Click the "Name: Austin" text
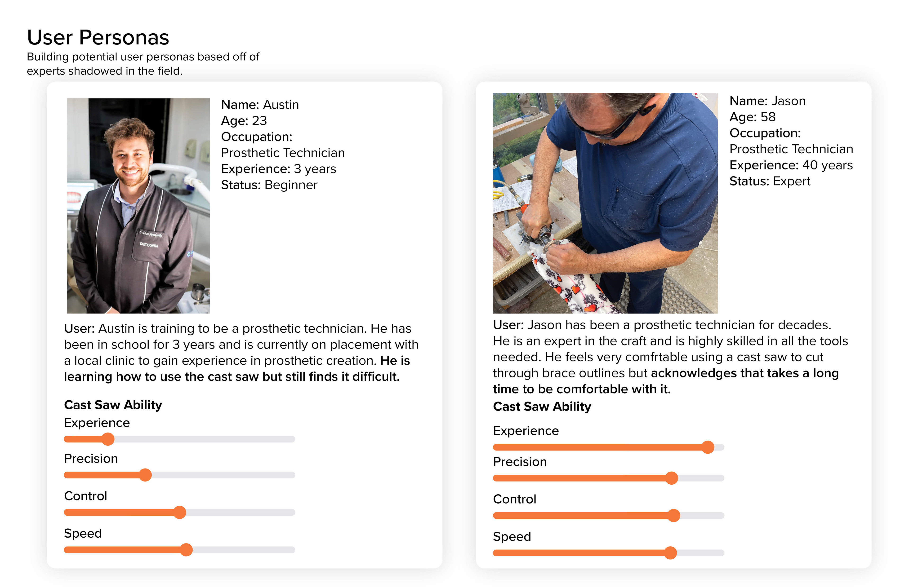The image size is (909, 588). [x=260, y=105]
